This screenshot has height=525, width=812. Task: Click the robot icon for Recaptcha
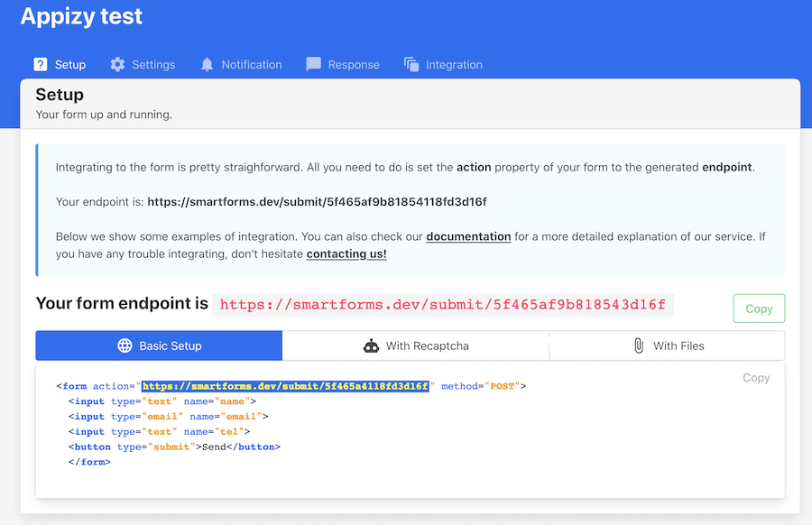(372, 345)
